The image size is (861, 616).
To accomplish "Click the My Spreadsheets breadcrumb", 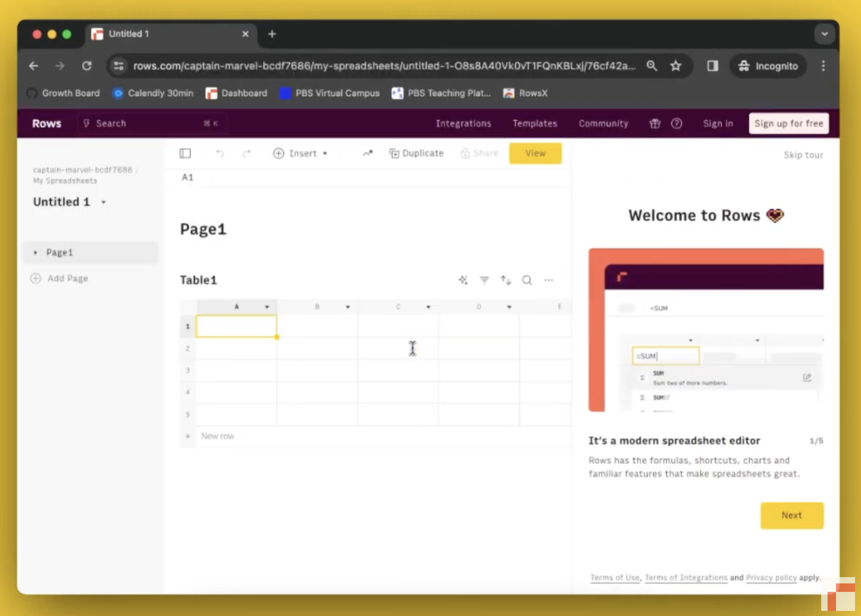I will coord(65,181).
